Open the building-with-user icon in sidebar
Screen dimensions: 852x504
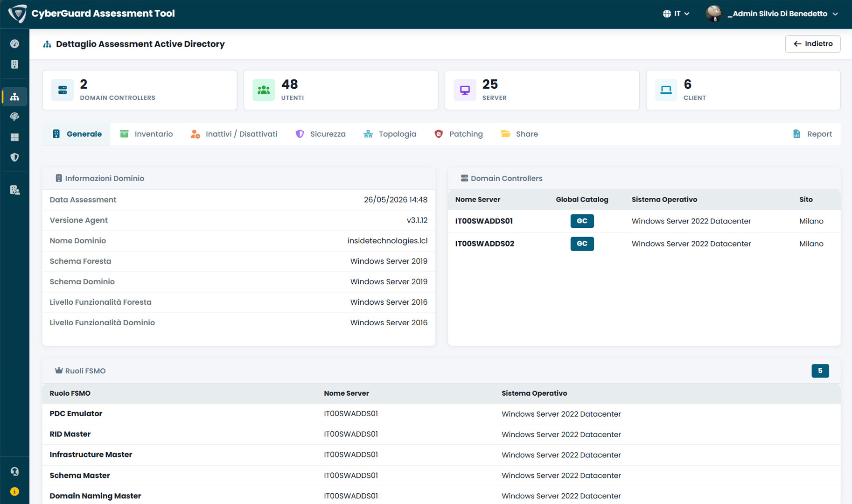14,190
